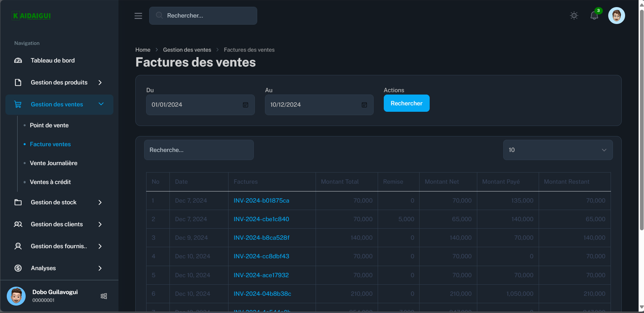Click Home in the breadcrumb
644x313 pixels.
143,50
